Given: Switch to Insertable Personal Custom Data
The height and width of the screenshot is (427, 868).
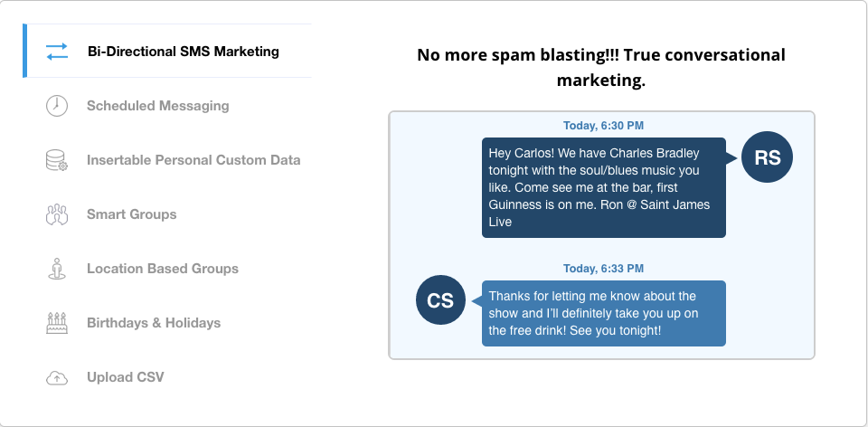Looking at the screenshot, I should pos(193,160).
